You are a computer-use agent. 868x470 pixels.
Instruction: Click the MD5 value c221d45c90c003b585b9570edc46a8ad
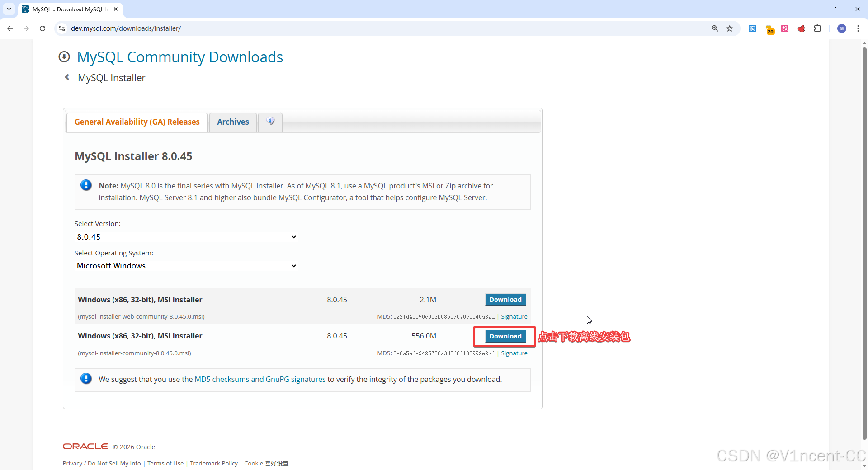(444, 317)
